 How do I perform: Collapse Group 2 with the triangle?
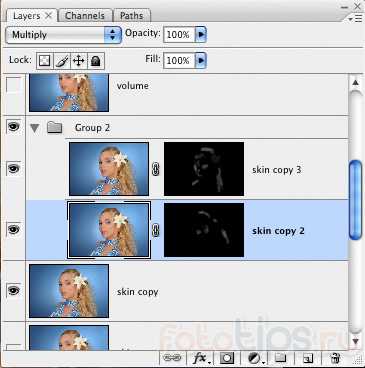[x=35, y=128]
